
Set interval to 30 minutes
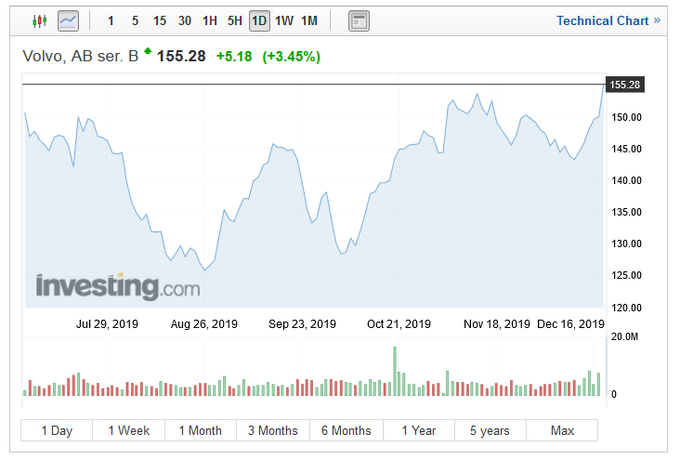pos(185,21)
